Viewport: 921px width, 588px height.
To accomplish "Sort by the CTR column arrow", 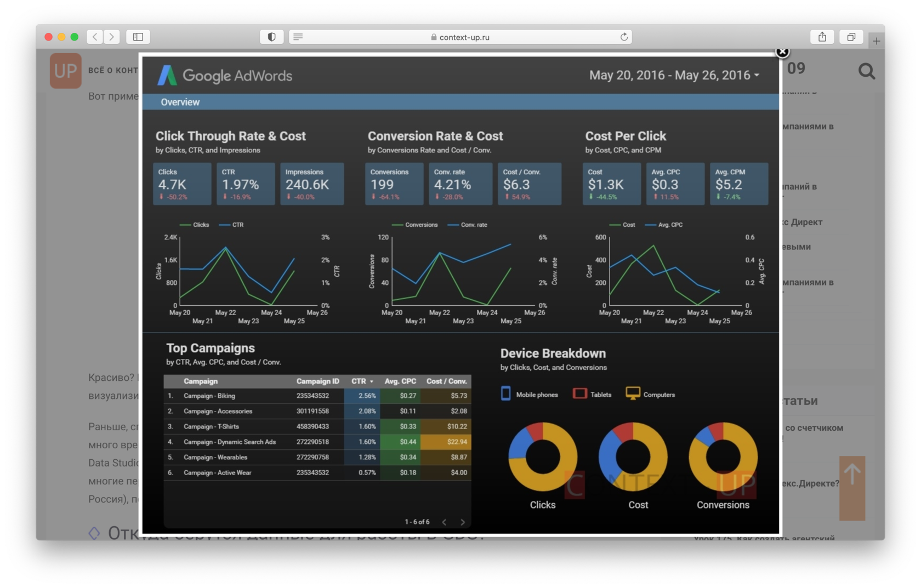I will tap(371, 381).
